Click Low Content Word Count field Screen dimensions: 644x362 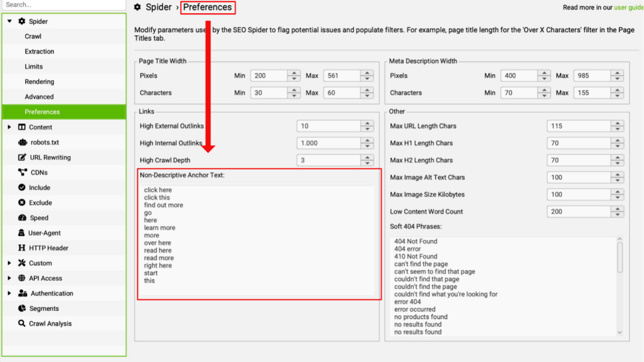pos(579,212)
